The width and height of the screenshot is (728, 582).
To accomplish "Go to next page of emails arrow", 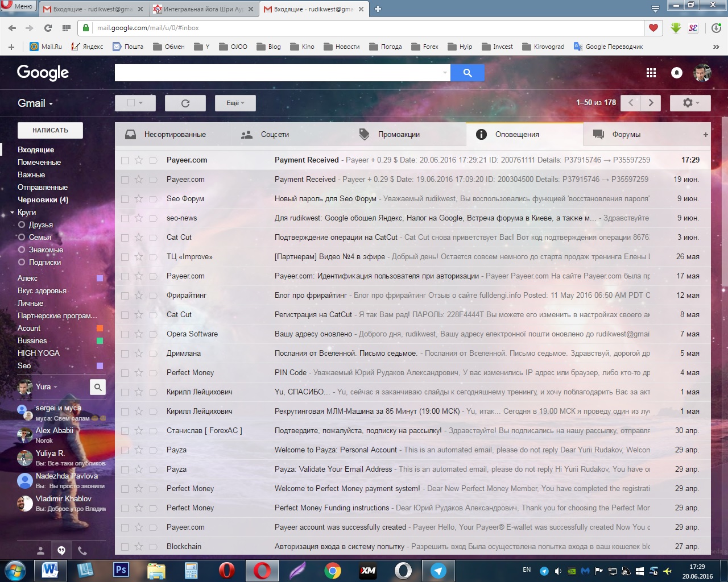I will pos(651,103).
